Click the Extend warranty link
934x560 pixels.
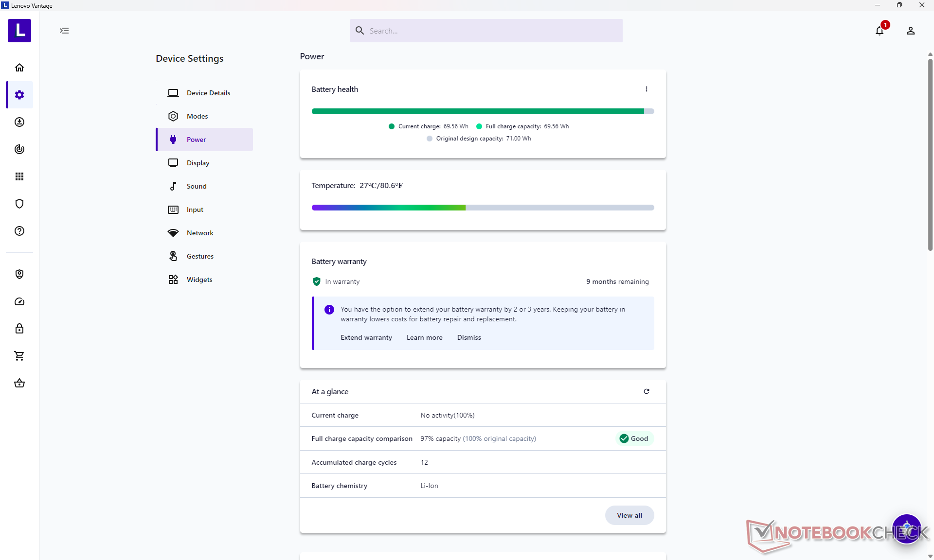click(366, 337)
